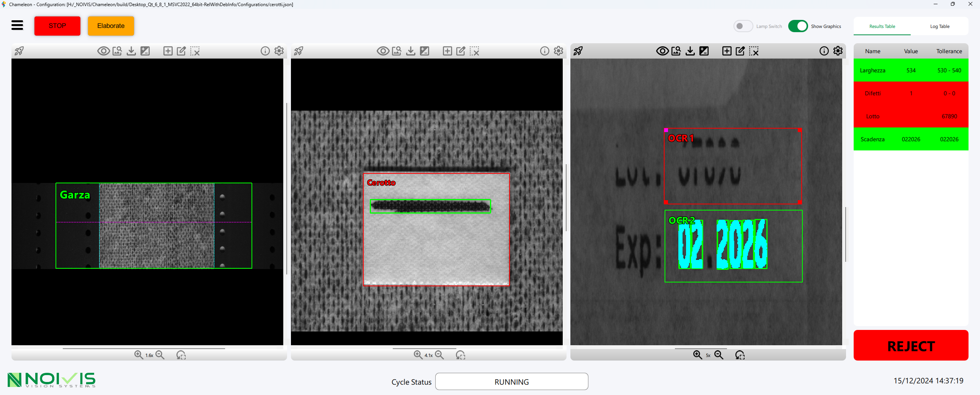Add a new region in OCR panel
This screenshot has height=395, width=980.
point(727,51)
